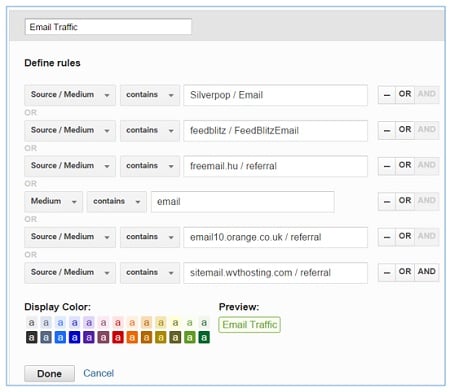Viewport: 450px width, 392px height.
Task: Click the Email Traffic name field
Action: tap(108, 27)
